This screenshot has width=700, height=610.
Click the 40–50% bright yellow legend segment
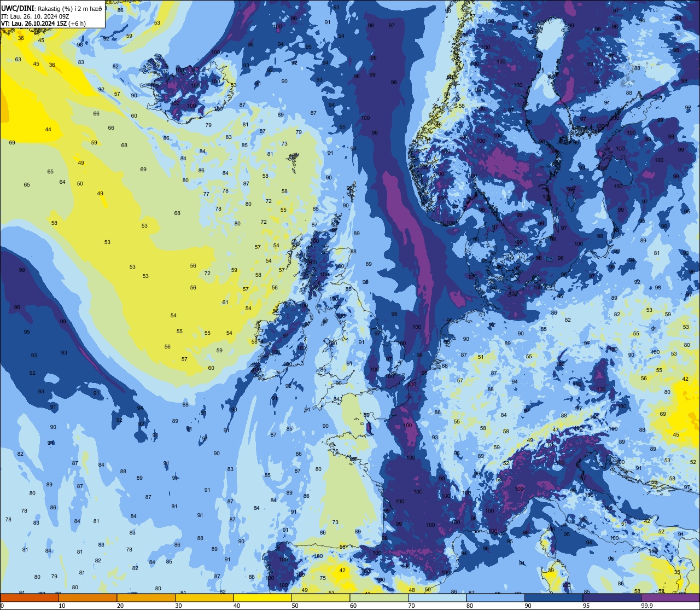point(262,597)
